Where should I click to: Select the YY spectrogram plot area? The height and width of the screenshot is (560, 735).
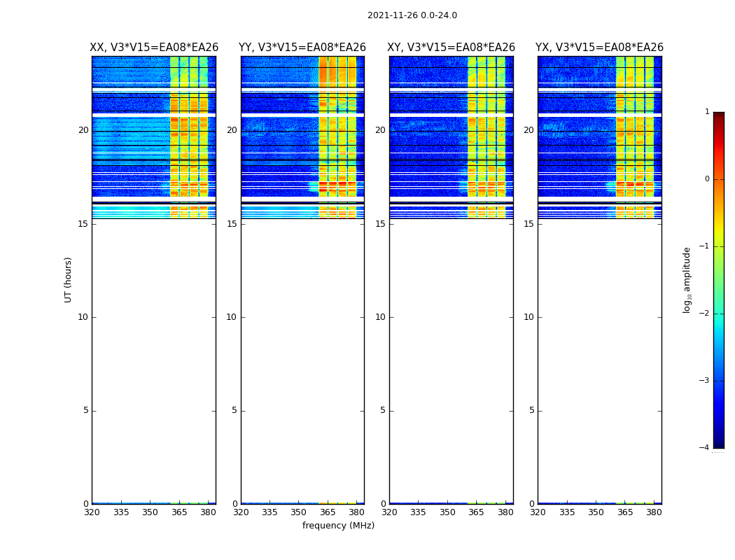[x=302, y=280]
